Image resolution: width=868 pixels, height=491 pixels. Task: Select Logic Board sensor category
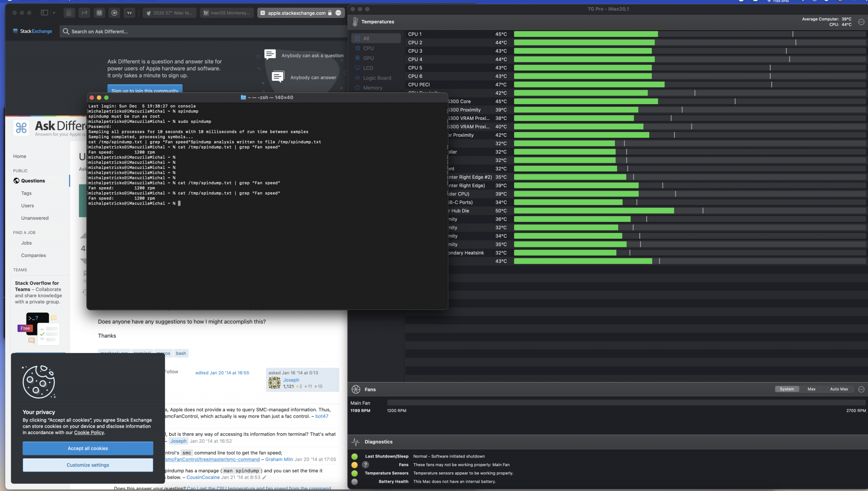tap(377, 78)
